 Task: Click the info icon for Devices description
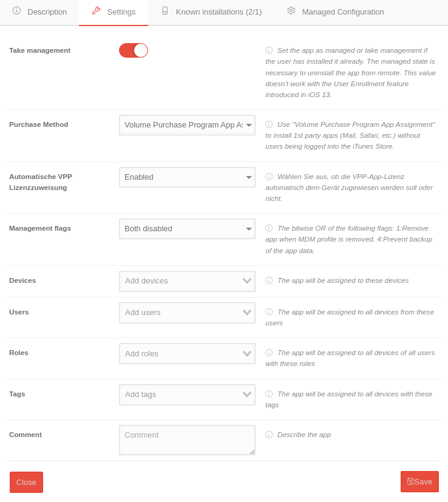(269, 280)
